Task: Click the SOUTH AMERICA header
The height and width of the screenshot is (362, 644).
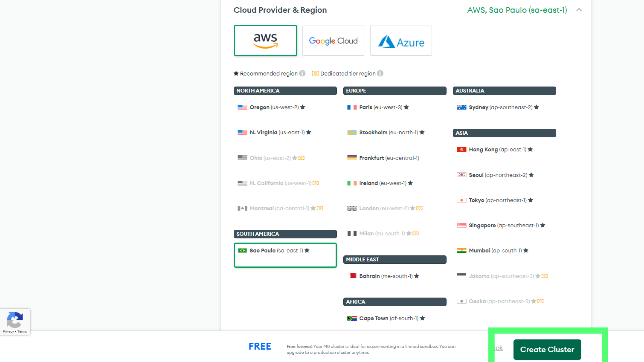Action: point(285,234)
